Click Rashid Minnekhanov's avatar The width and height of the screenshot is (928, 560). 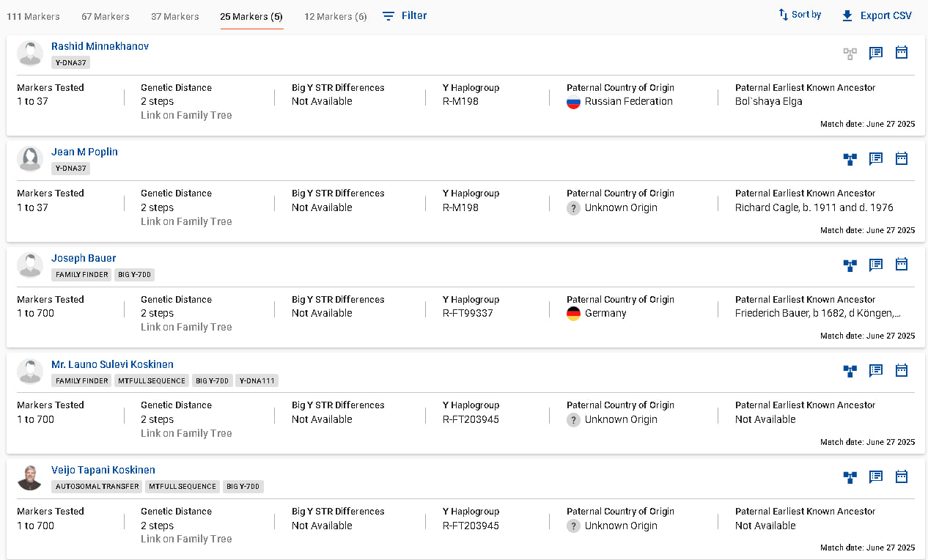coord(30,54)
